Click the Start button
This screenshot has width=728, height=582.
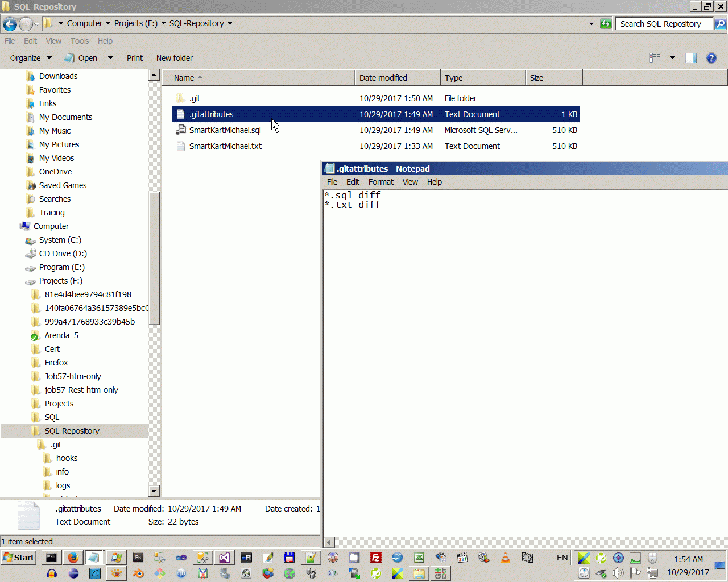coord(19,558)
